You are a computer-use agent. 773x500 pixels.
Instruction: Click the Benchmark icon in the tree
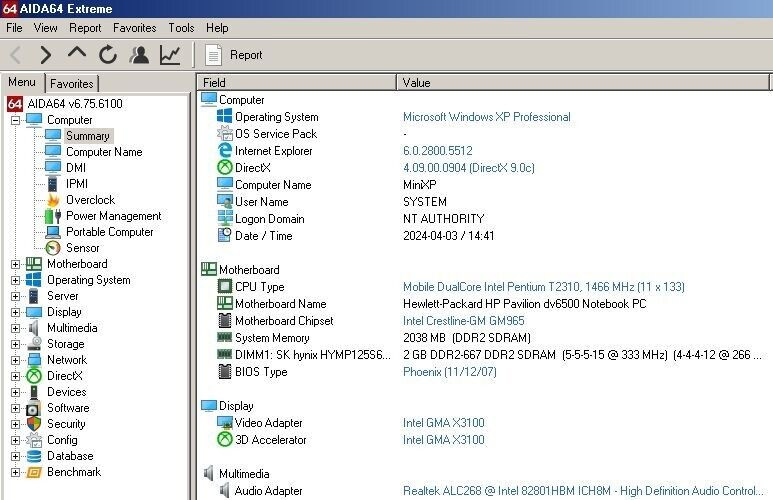tap(34, 472)
